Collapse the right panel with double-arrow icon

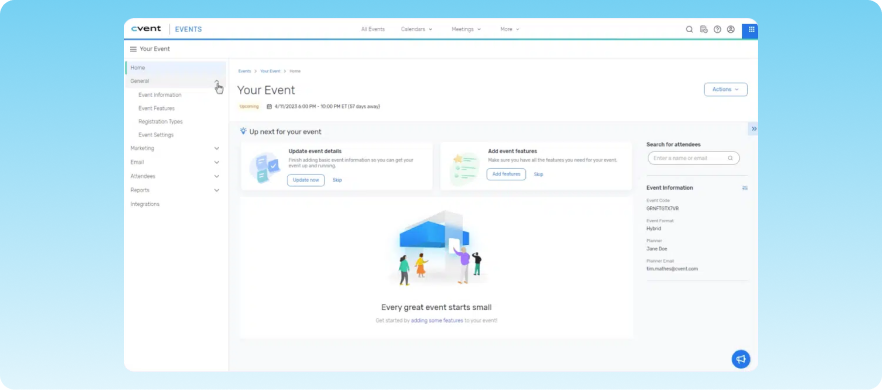point(754,129)
